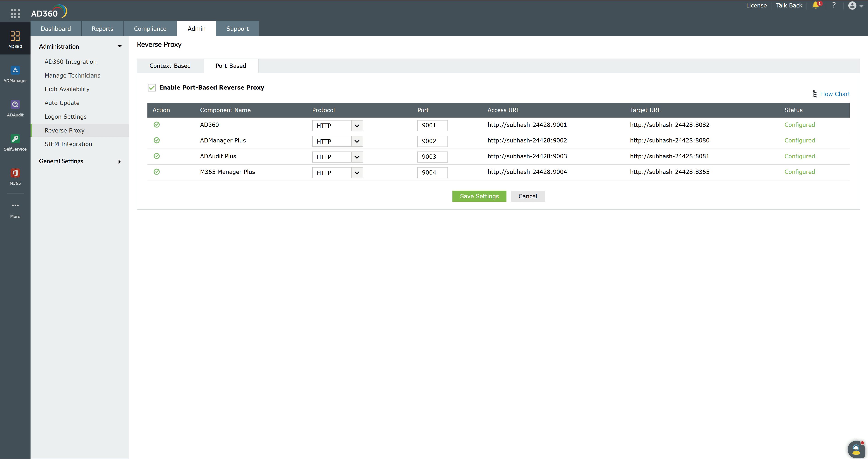This screenshot has width=868, height=459.
Task: Click access URL http://subhash-24428:9003
Action: click(x=527, y=156)
